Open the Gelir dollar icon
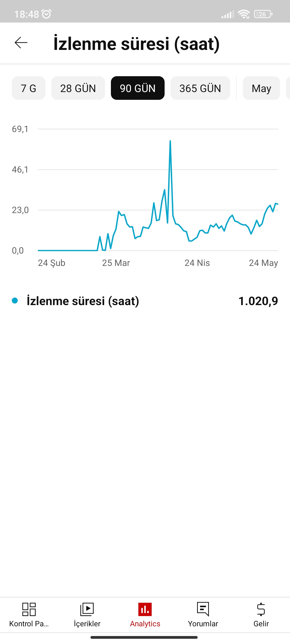Image resolution: width=290 pixels, height=644 pixels. click(261, 609)
